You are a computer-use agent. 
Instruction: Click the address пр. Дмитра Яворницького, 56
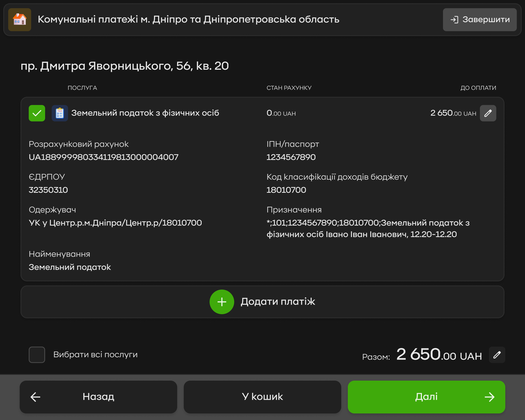[x=125, y=66]
